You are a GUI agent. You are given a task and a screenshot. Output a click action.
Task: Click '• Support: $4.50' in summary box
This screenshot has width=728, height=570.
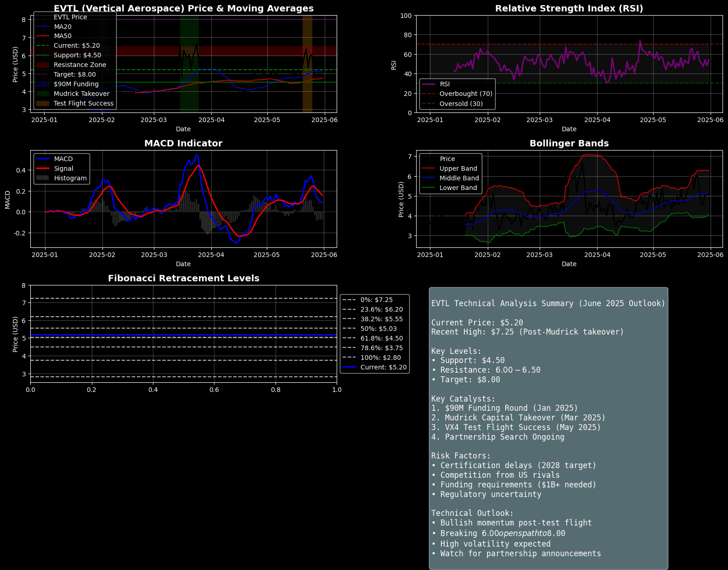pos(468,361)
